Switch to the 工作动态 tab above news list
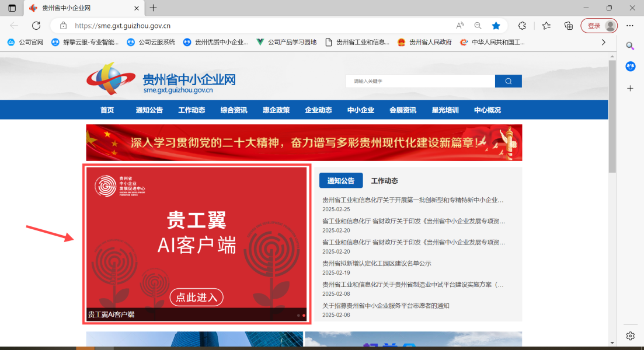The width and height of the screenshot is (644, 350). click(x=384, y=180)
